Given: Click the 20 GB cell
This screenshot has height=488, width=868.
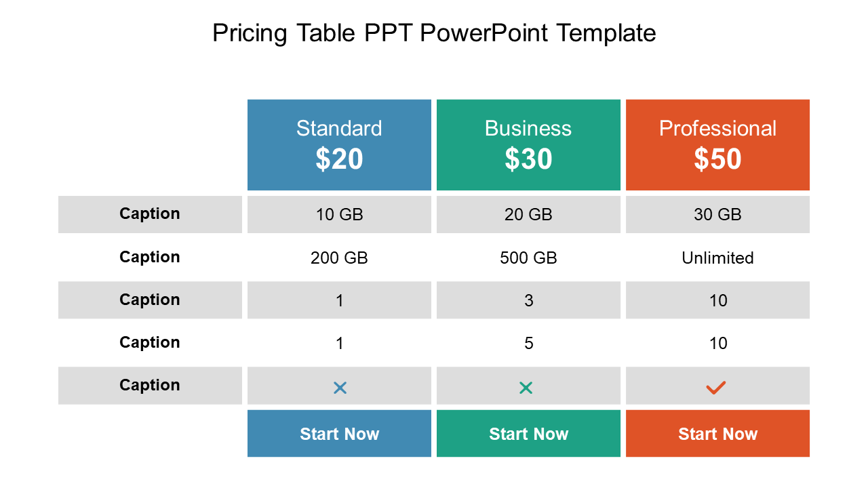Looking at the screenshot, I should [528, 215].
